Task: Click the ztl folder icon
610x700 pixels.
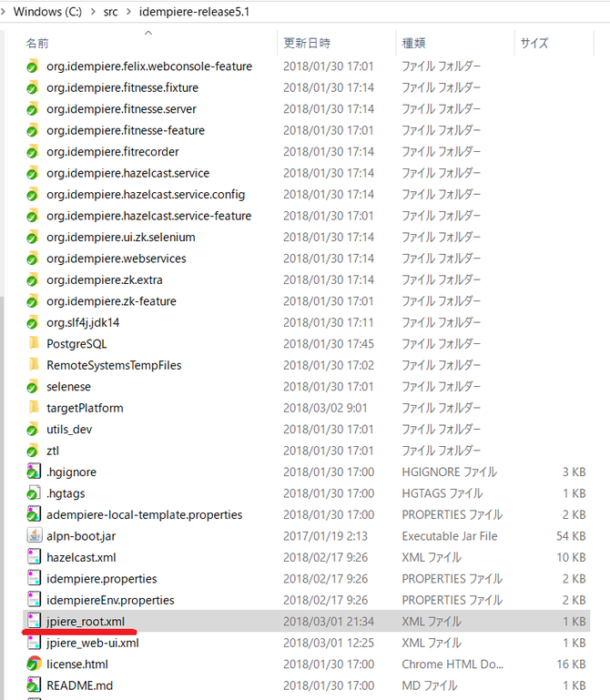Action: (x=33, y=451)
